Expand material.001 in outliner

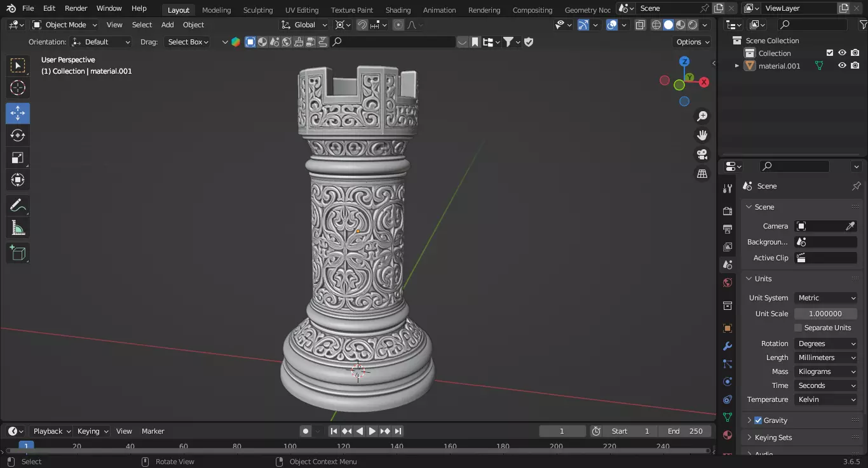pyautogui.click(x=737, y=65)
